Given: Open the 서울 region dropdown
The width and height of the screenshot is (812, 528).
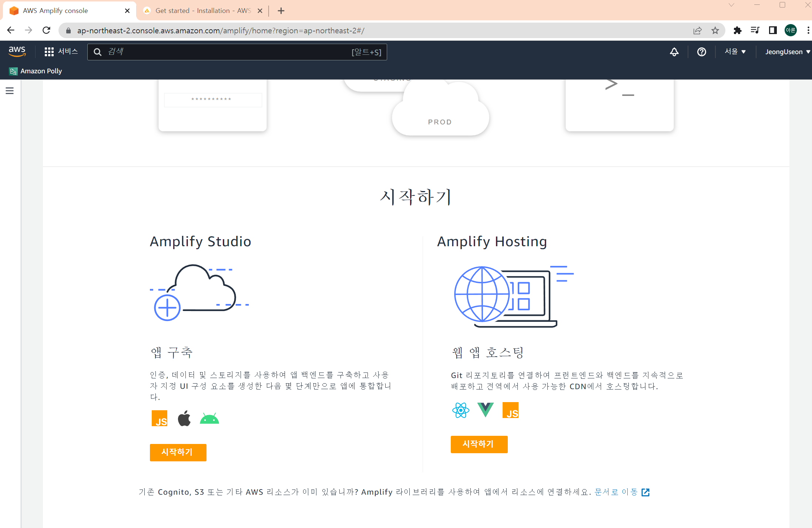Looking at the screenshot, I should 735,52.
